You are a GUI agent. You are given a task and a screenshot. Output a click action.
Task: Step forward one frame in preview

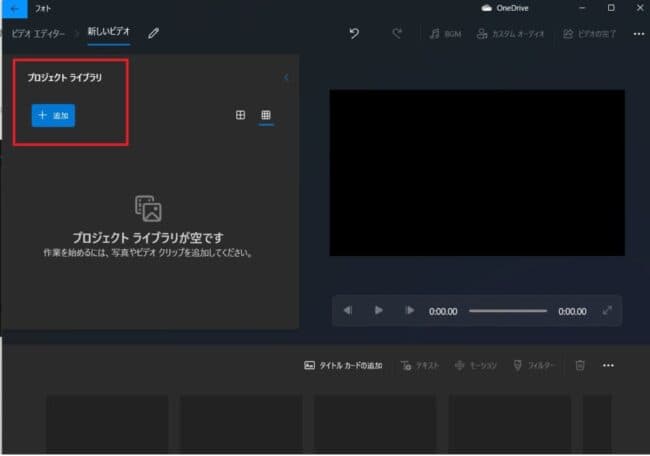pyautogui.click(x=409, y=310)
